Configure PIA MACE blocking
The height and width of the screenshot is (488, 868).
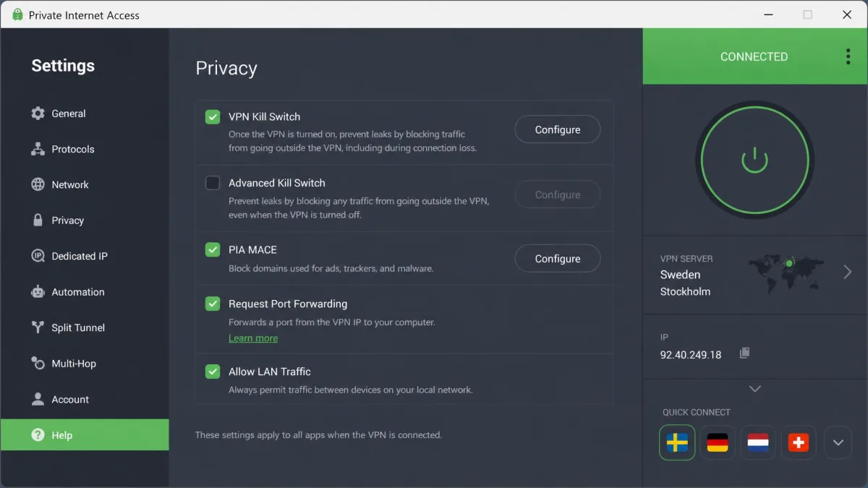tap(558, 258)
